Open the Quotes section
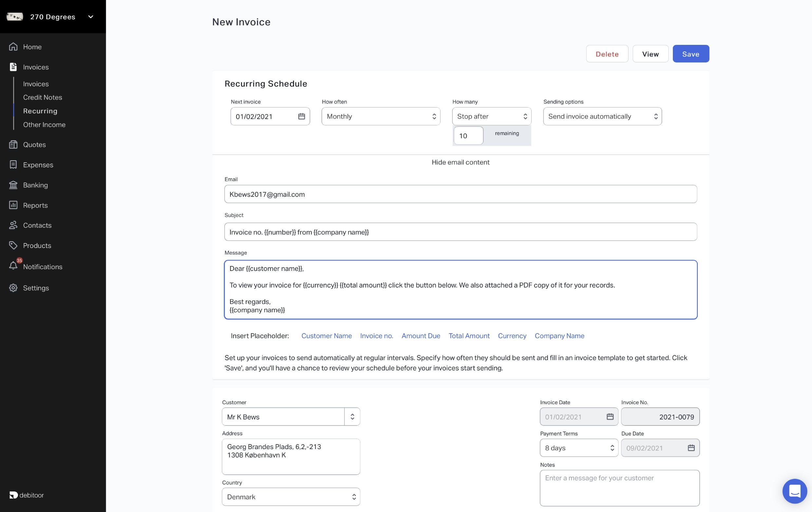This screenshot has width=812, height=512. 34,144
